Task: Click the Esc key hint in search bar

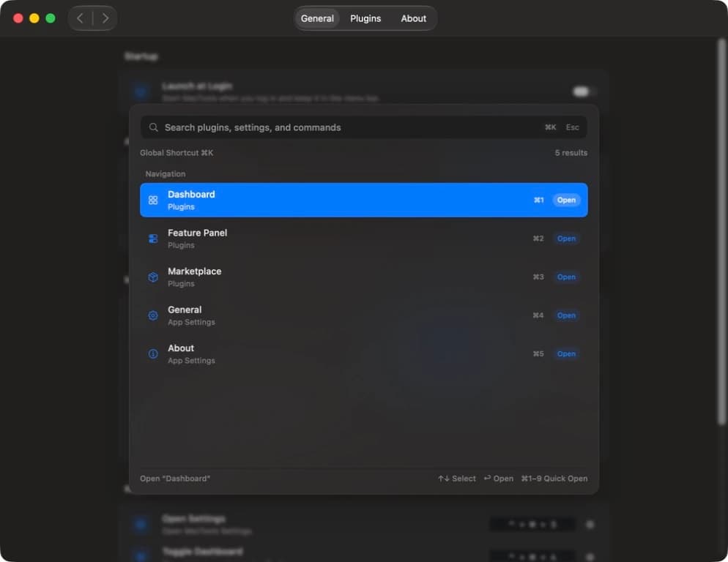Action: (x=572, y=127)
